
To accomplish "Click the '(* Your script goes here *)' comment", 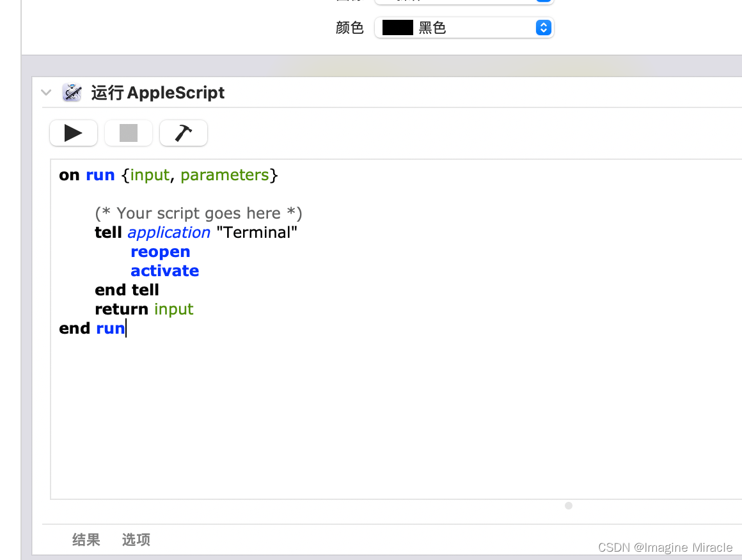I will point(198,214).
